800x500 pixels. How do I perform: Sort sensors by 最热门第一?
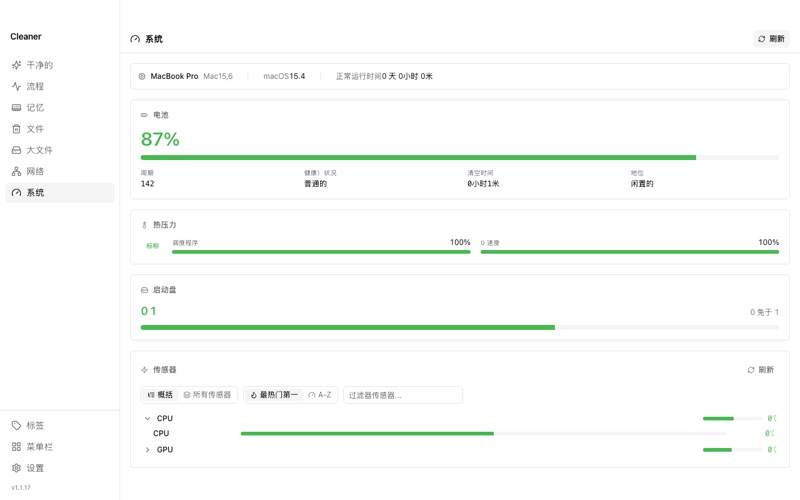[x=274, y=394]
